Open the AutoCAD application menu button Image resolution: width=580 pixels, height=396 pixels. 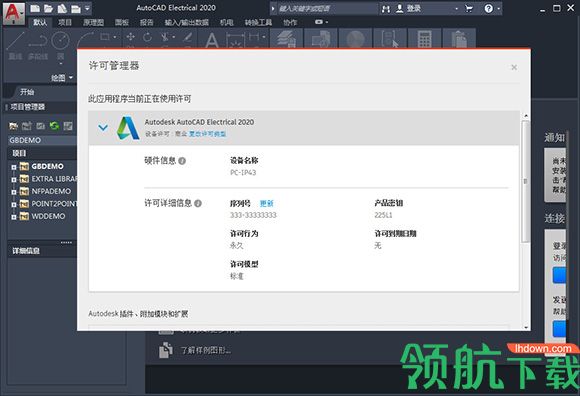click(x=14, y=13)
